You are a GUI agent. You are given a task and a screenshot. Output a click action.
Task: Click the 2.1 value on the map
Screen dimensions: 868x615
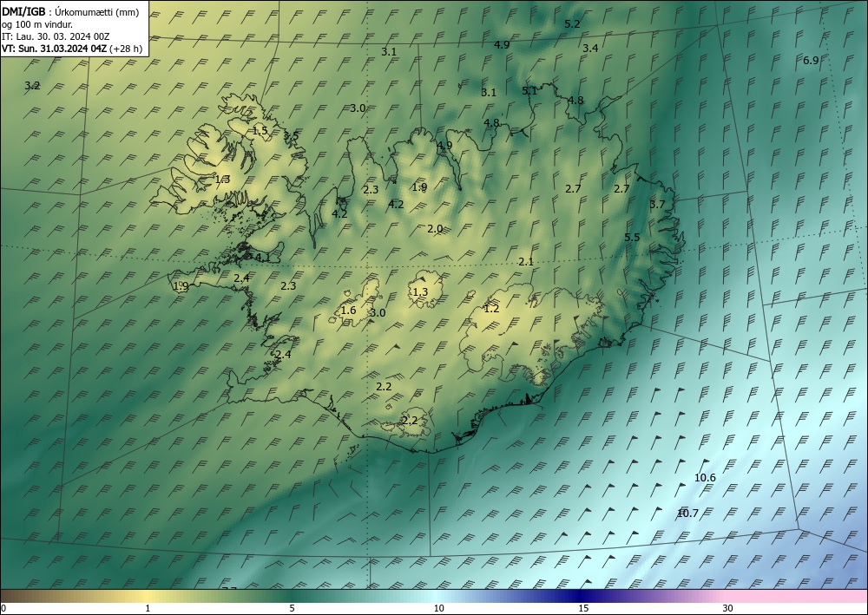click(526, 262)
